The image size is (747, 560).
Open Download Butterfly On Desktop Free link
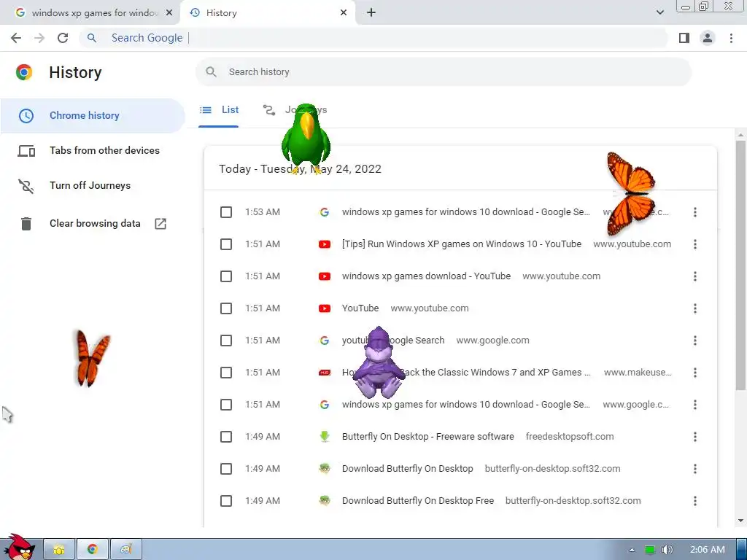pyautogui.click(x=418, y=501)
